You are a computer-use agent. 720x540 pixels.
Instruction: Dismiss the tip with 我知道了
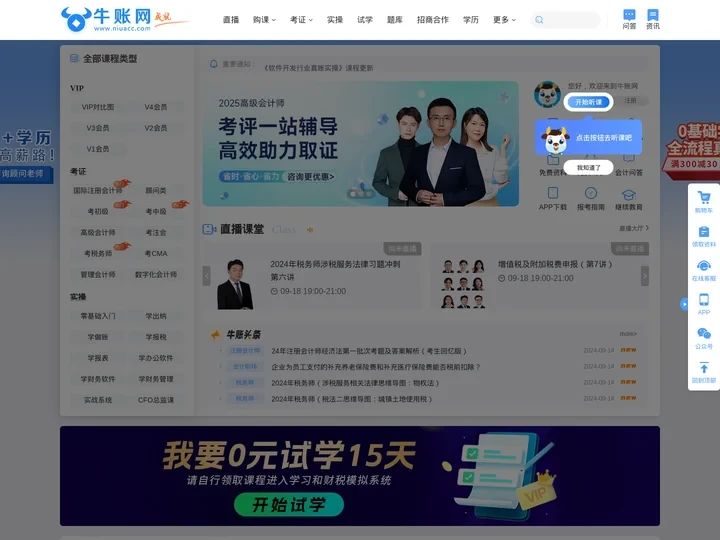point(588,168)
